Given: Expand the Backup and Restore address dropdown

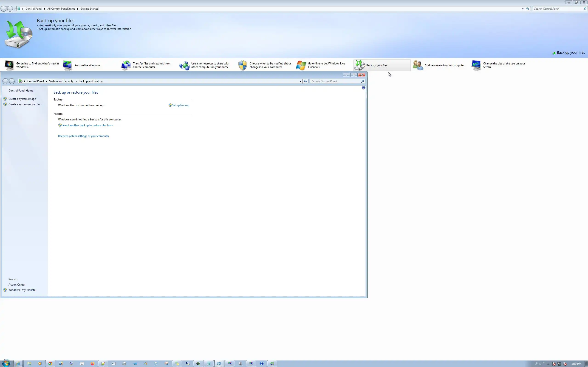Looking at the screenshot, I should tap(300, 81).
